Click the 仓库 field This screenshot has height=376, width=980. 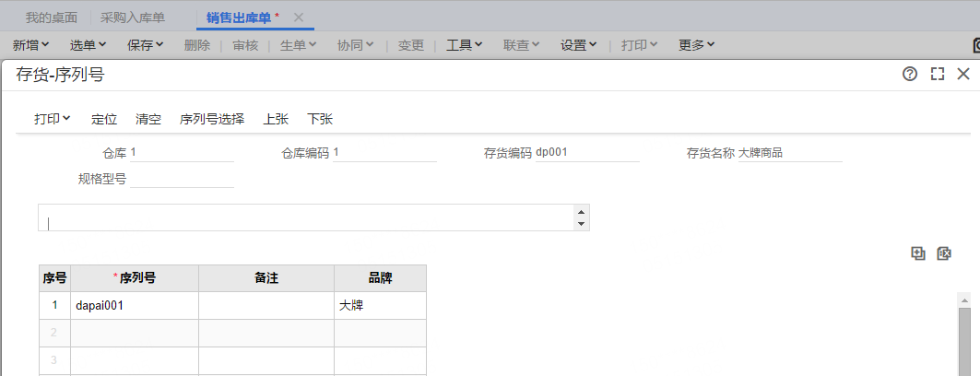(182, 152)
